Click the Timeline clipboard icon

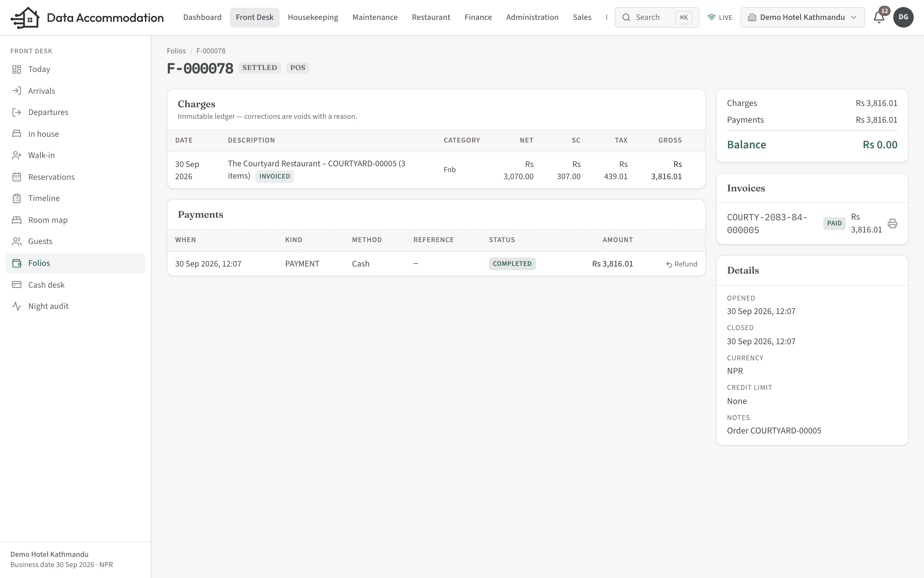coord(16,198)
